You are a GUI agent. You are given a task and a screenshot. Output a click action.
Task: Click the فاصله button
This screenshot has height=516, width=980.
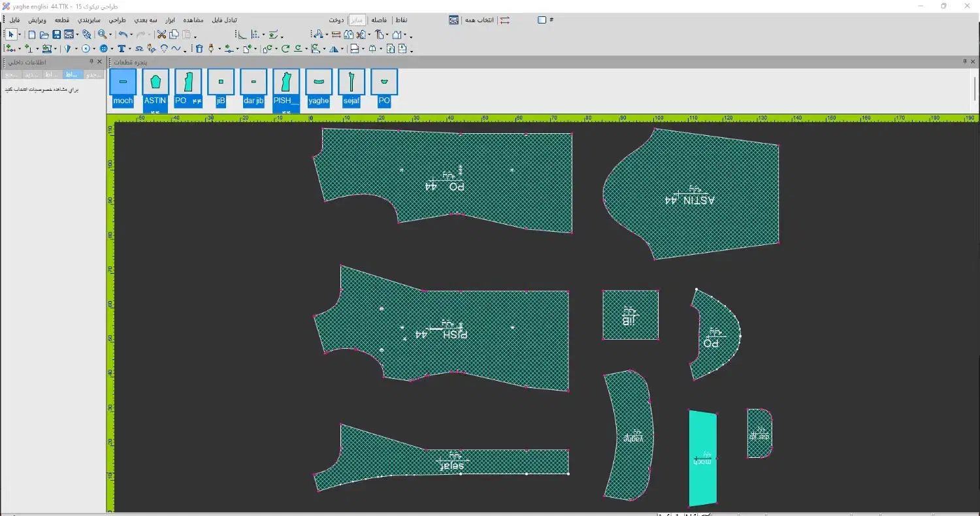coord(379,20)
